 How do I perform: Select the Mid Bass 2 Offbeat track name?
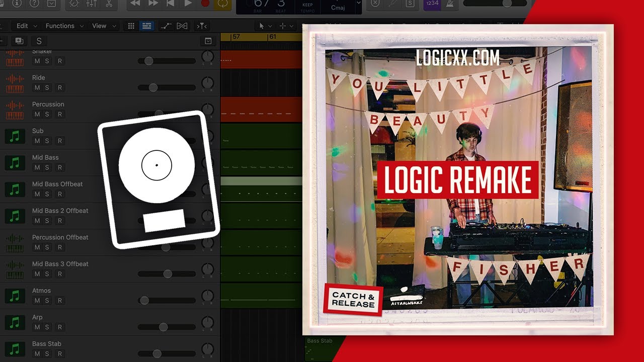[x=60, y=211]
